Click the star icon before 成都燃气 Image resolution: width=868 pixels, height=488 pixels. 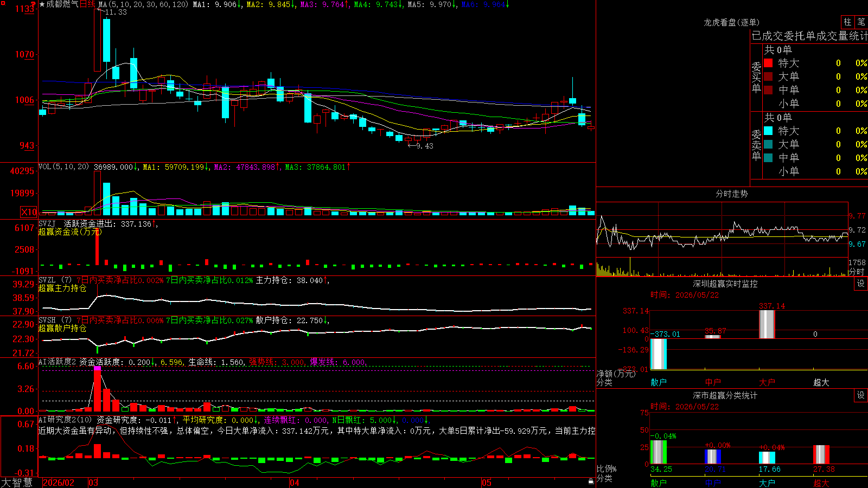(x=42, y=4)
